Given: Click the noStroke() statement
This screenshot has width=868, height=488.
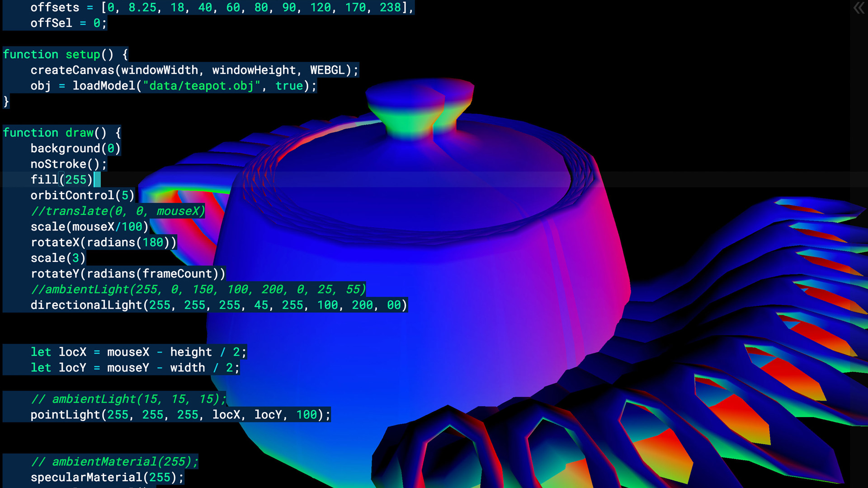Looking at the screenshot, I should coord(68,164).
